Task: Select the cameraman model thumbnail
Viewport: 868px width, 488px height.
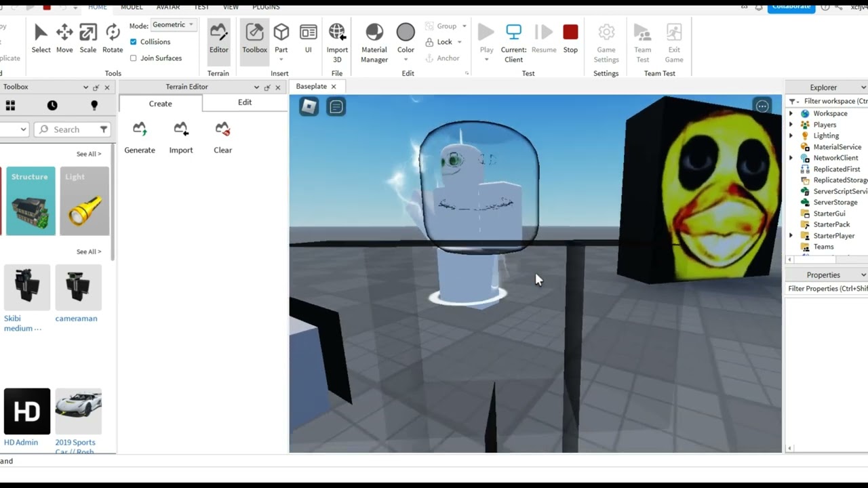Action: pos(78,287)
